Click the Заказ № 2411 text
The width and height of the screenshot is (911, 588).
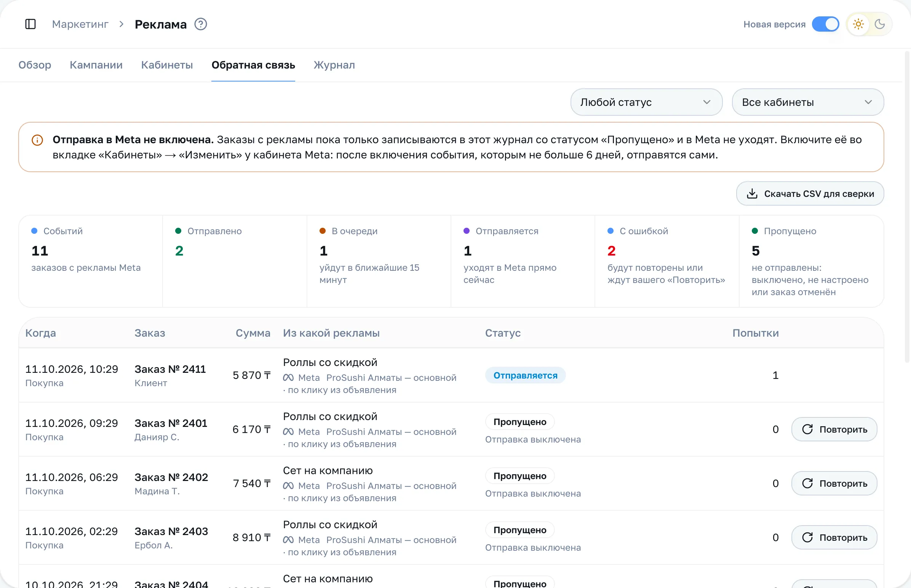point(170,369)
